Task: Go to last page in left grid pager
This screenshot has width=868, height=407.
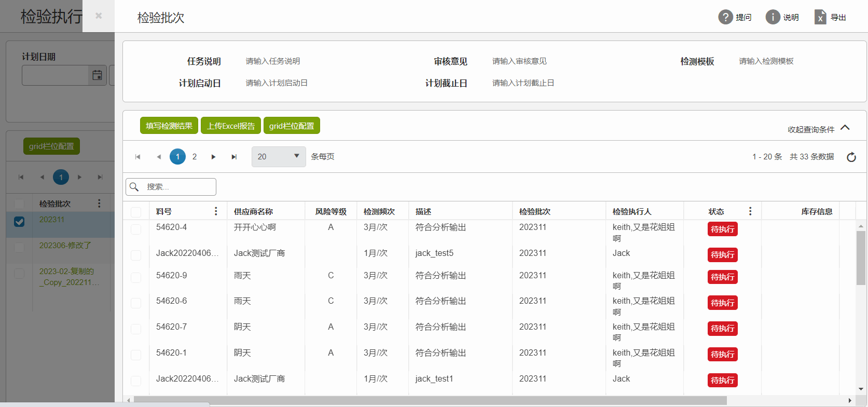Action: (x=100, y=177)
